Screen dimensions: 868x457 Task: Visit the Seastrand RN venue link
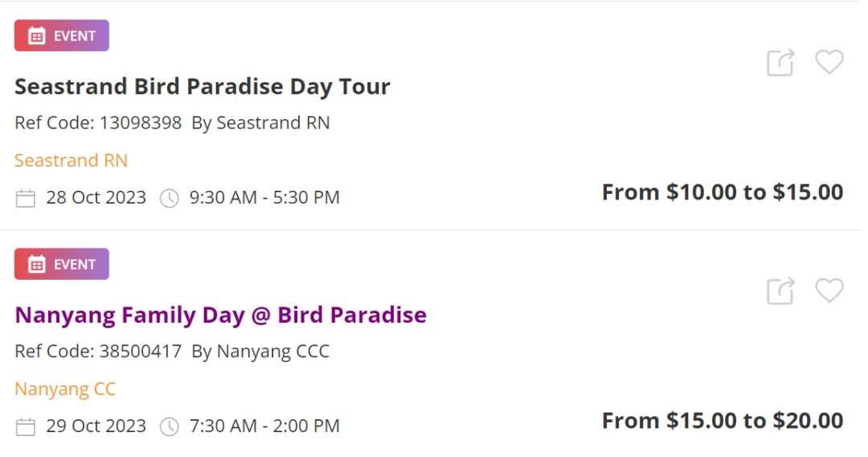click(71, 160)
